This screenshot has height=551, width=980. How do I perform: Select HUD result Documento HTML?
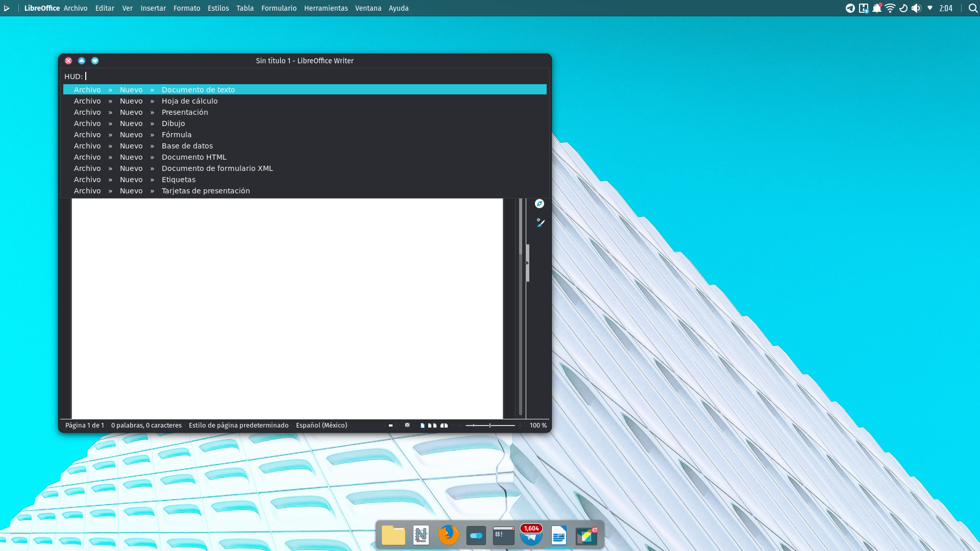305,157
